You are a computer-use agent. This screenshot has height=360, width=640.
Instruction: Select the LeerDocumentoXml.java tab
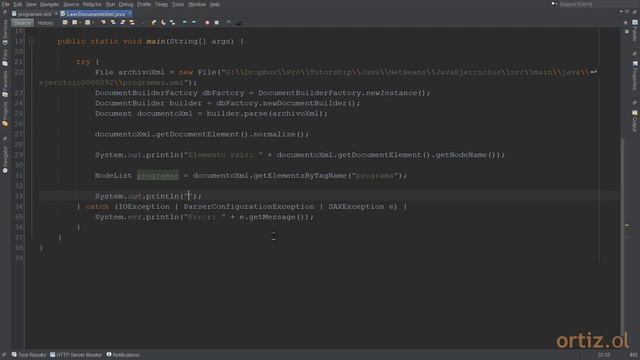click(x=96, y=14)
